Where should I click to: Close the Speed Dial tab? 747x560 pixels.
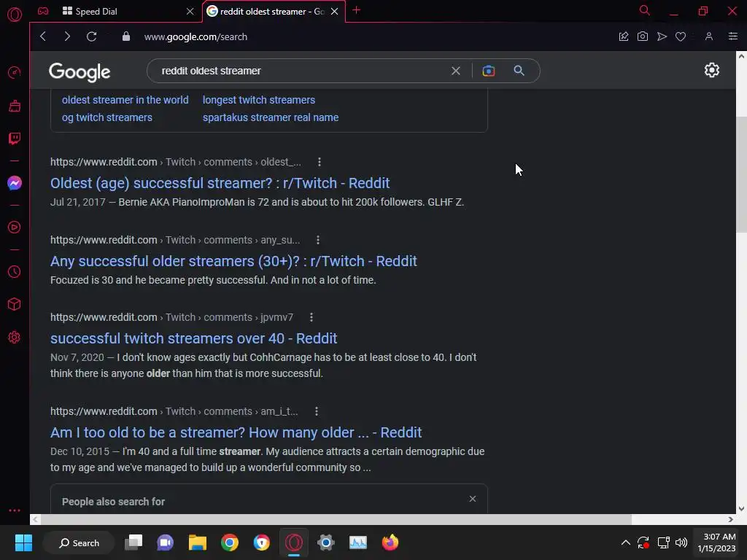tap(190, 11)
